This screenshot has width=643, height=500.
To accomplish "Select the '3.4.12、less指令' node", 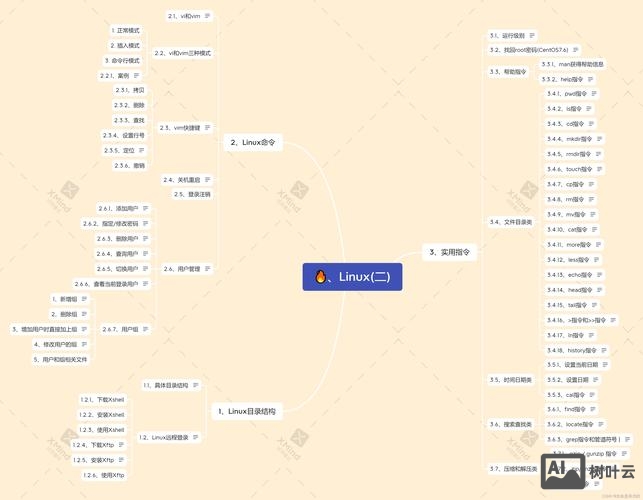I will (x=573, y=260).
